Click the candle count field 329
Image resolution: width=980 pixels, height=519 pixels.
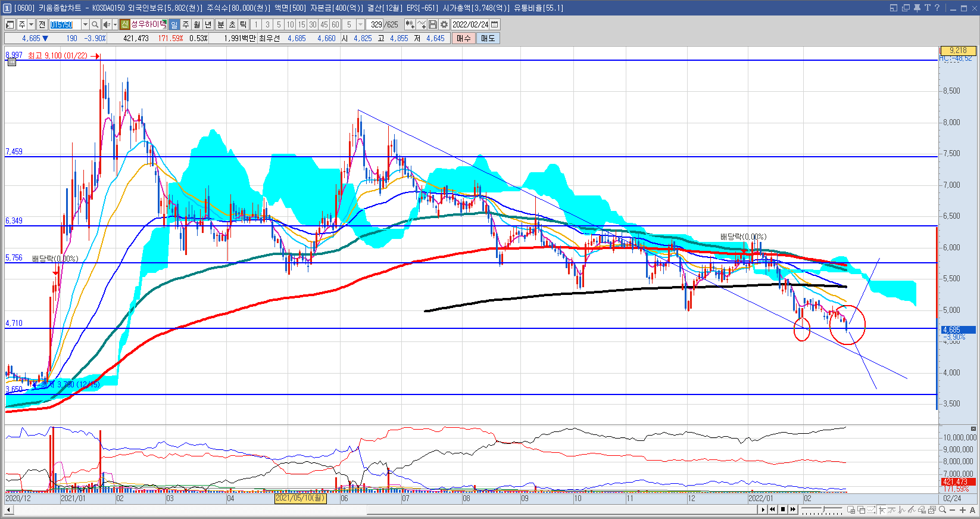(376, 24)
